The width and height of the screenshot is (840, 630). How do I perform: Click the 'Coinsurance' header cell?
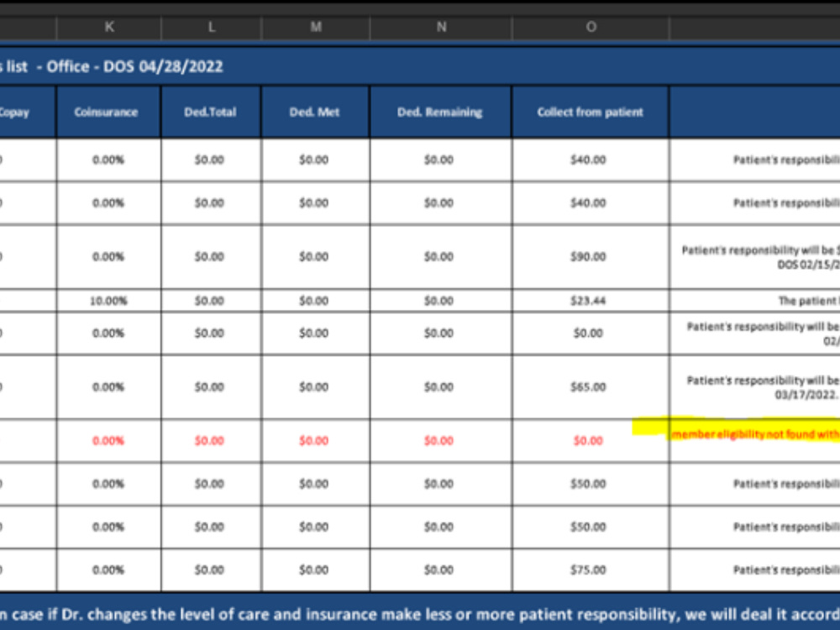[x=108, y=112]
